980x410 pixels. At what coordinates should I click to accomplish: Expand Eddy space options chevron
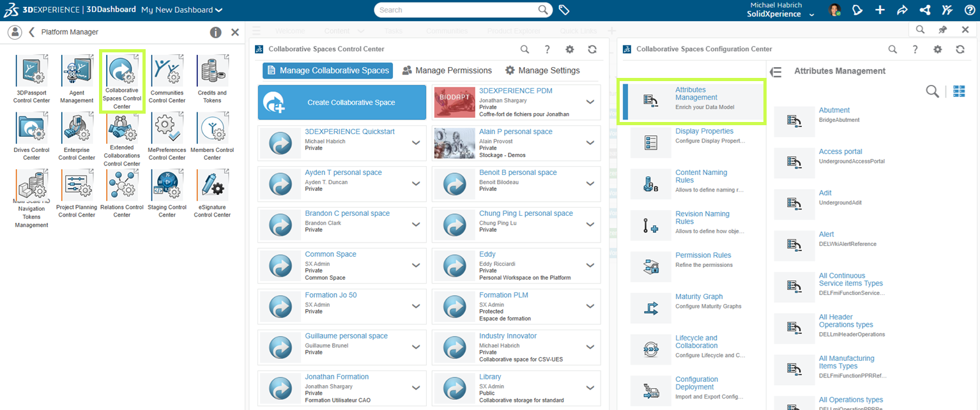coord(590,266)
